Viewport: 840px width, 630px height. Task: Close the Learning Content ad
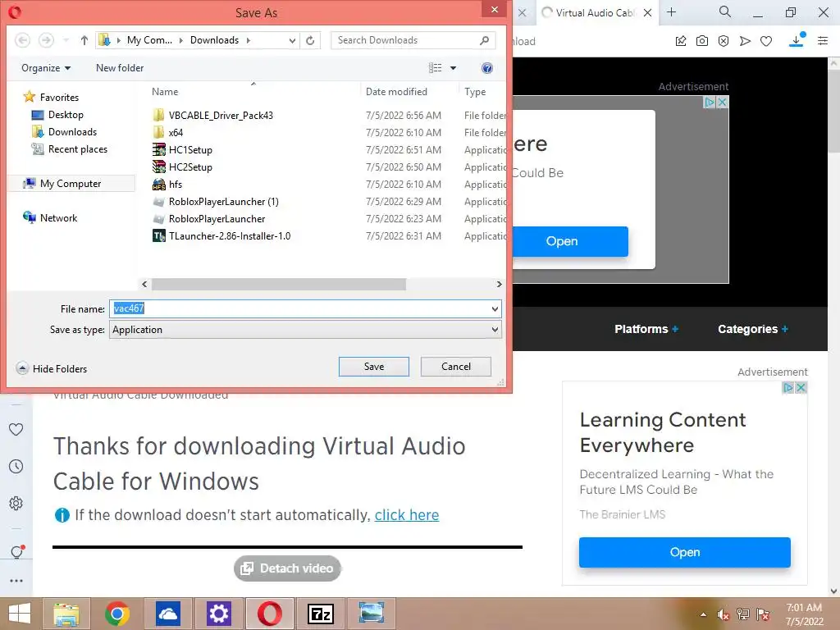801,387
